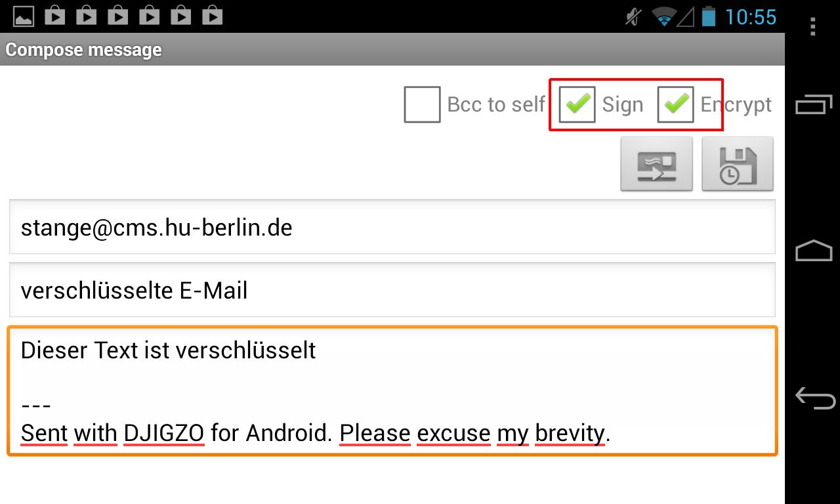Tap the send message icon button
The image size is (840, 504).
click(656, 164)
